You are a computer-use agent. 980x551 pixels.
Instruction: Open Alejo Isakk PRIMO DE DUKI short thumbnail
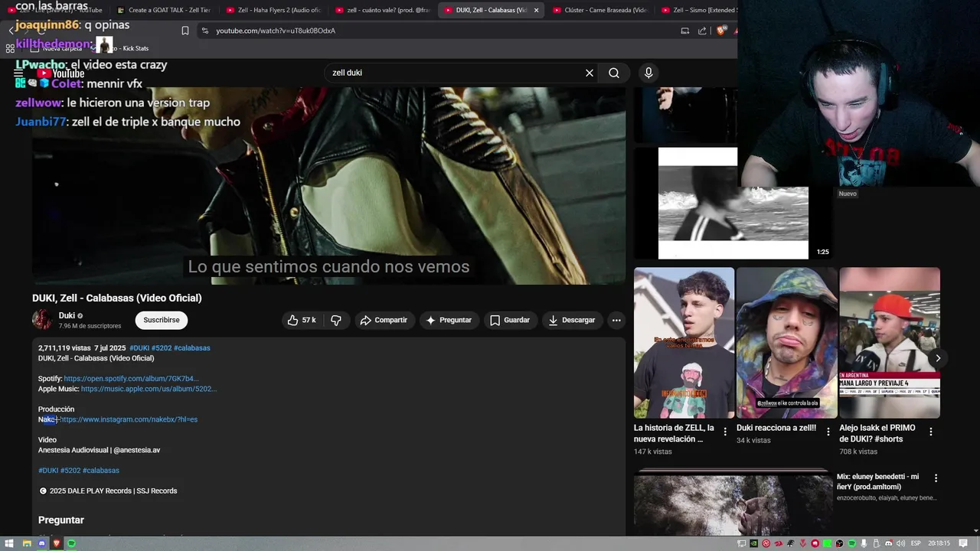pos(889,343)
